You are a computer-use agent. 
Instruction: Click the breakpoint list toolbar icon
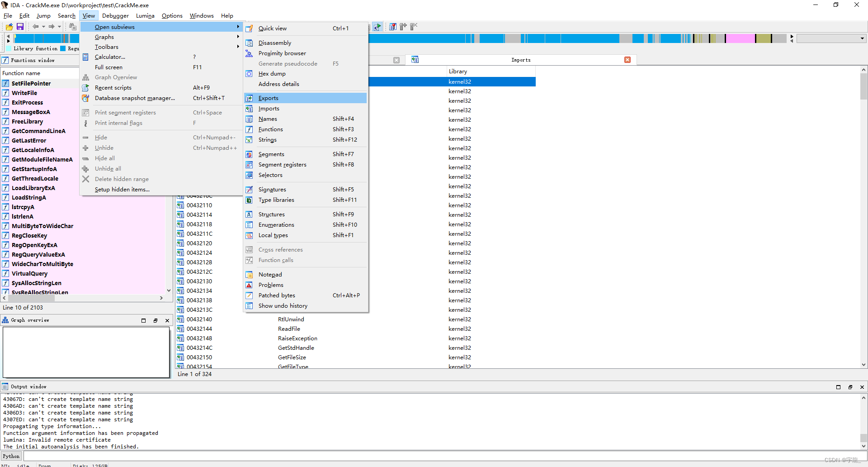[x=393, y=27]
